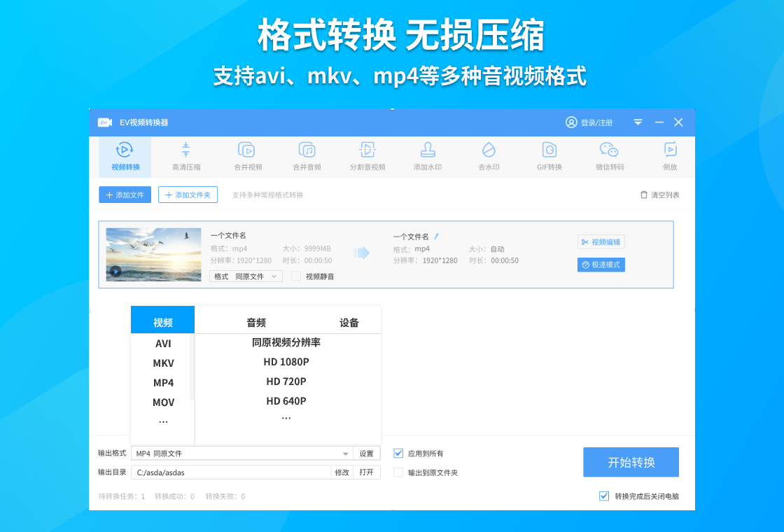Open the GIF转换 tool
784x532 pixels.
click(x=549, y=157)
